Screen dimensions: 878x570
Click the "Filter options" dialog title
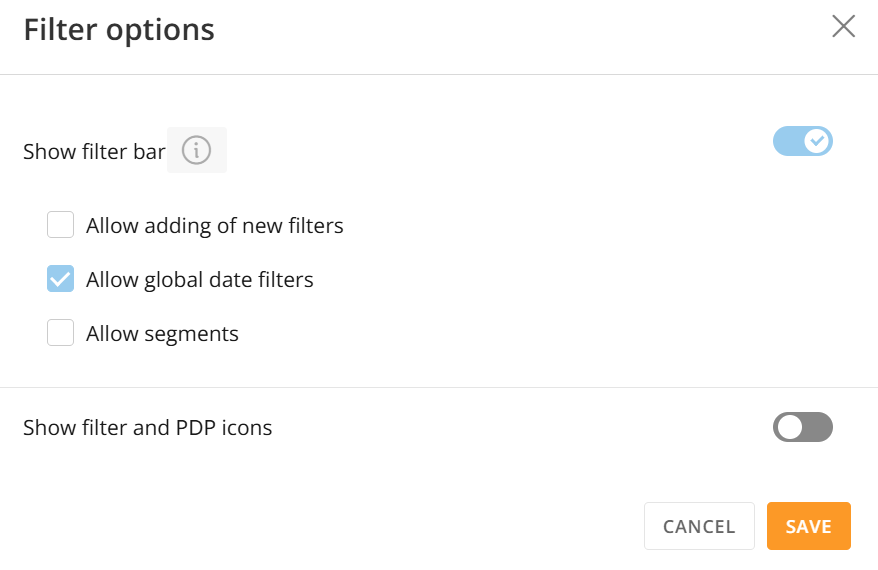[119, 30]
